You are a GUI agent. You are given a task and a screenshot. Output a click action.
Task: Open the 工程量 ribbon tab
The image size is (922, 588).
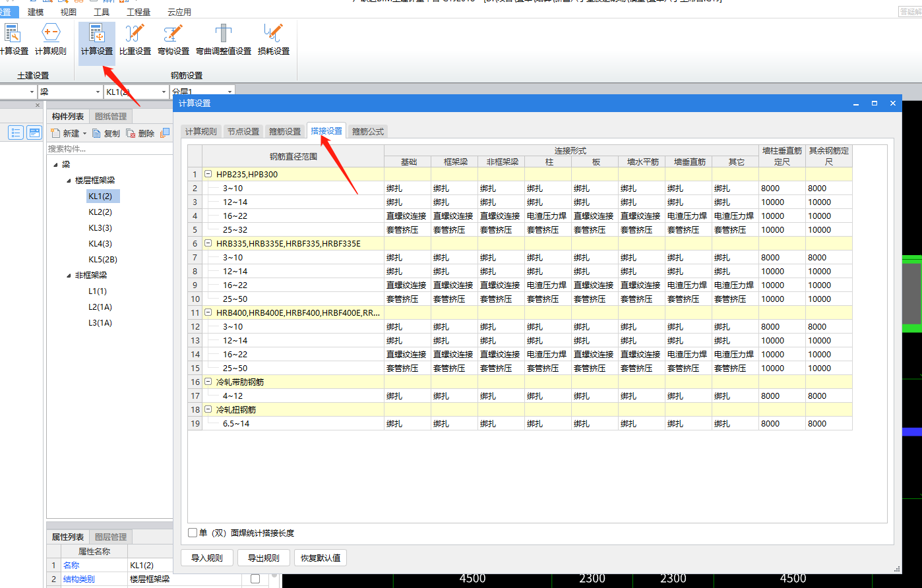[138, 12]
